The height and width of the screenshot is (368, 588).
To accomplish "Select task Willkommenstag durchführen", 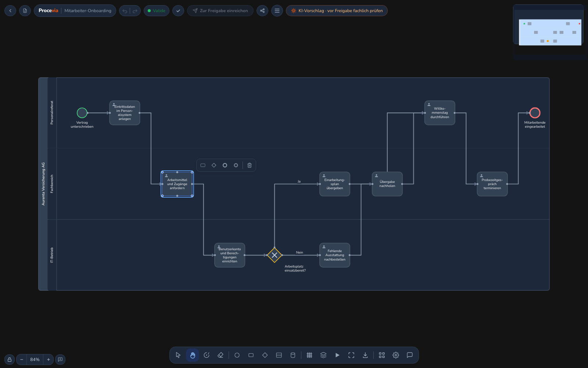I will pyautogui.click(x=440, y=113).
